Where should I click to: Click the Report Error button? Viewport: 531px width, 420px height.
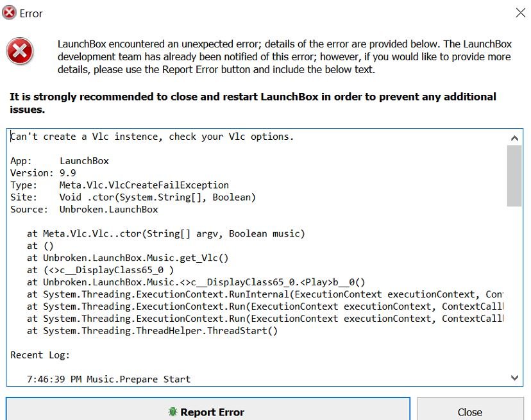pyautogui.click(x=208, y=409)
